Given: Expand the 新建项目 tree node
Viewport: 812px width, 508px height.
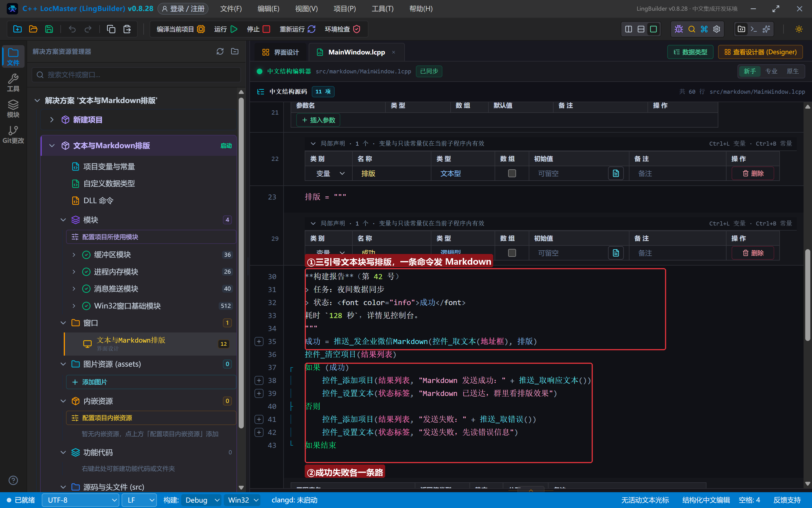Looking at the screenshot, I should (x=52, y=120).
